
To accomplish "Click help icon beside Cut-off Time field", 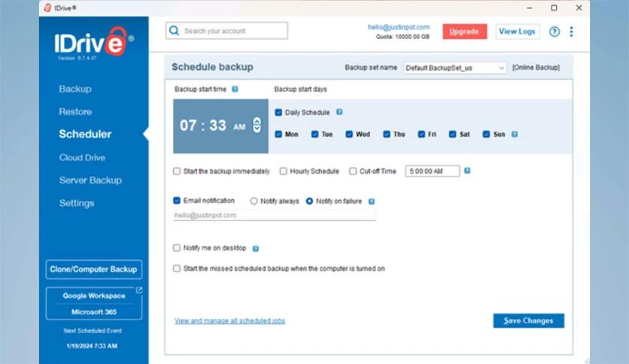I will [x=467, y=171].
